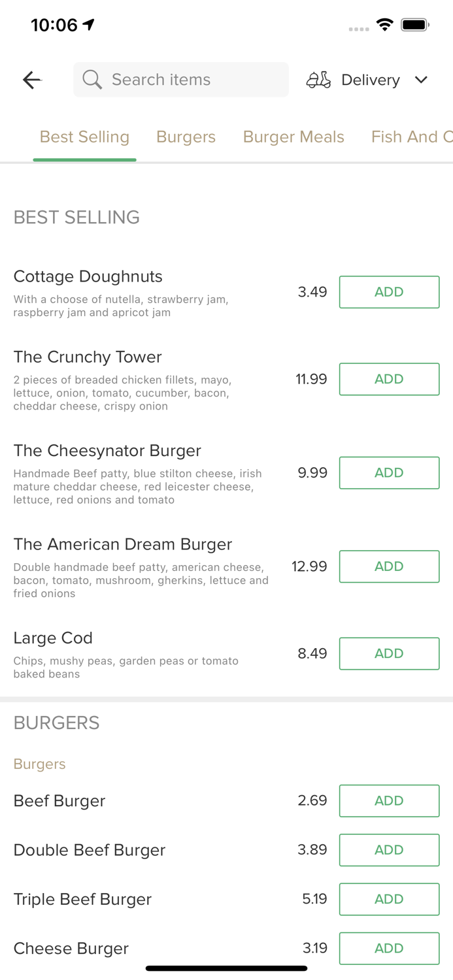This screenshot has height=980, width=453.
Task: Add The American Dream Burger
Action: pos(389,566)
